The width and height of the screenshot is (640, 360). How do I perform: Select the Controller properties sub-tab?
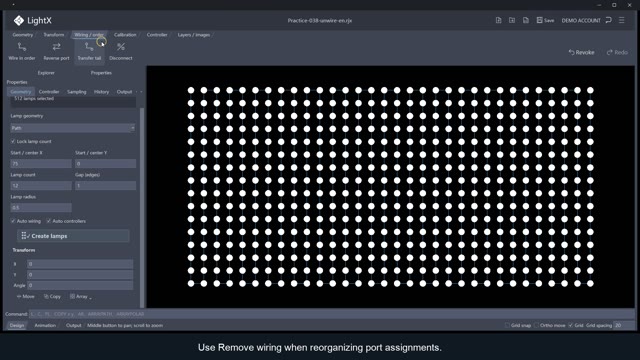[49, 92]
